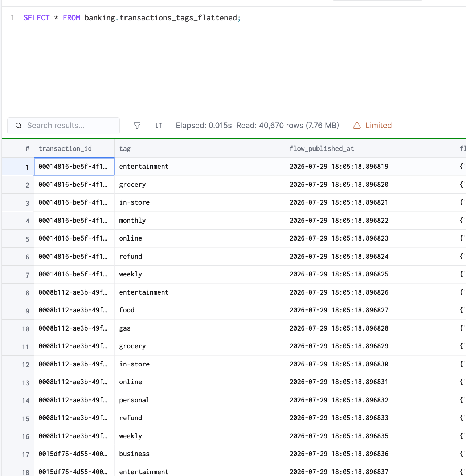Select 'weekly' tag in row 7
Image resolution: width=466 pixels, height=476 pixels.
[x=131, y=274]
